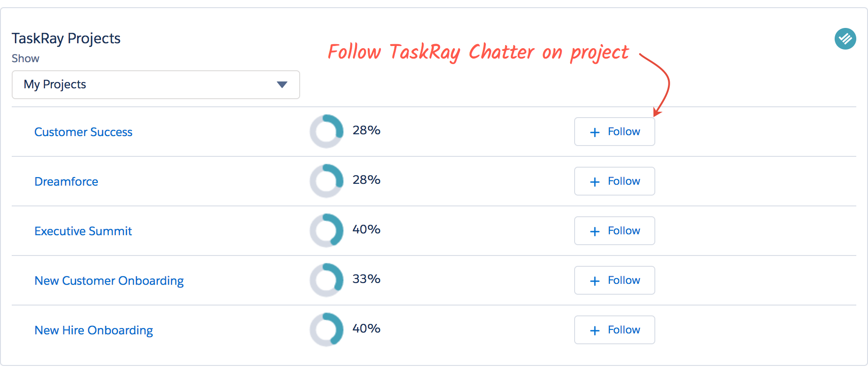
Task: Click the Customer Success progress ring
Action: 327,132
